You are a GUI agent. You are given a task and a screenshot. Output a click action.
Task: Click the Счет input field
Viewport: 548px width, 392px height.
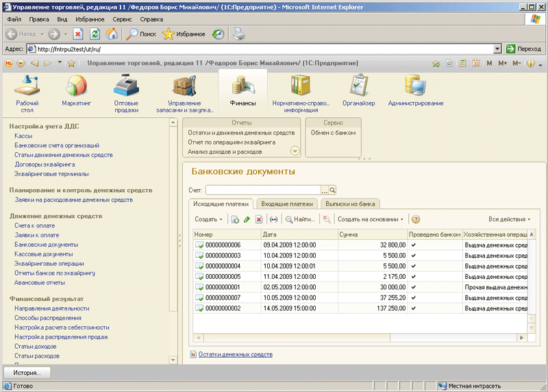[263, 191]
